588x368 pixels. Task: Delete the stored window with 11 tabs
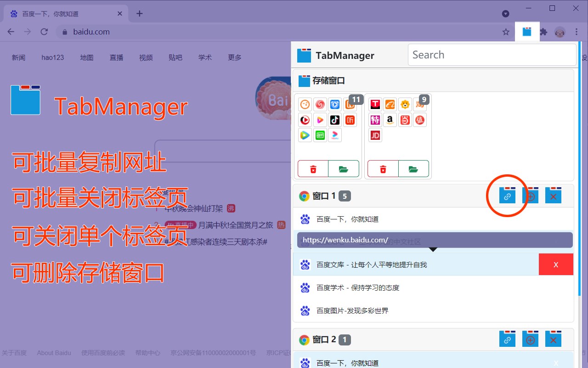[313, 169]
